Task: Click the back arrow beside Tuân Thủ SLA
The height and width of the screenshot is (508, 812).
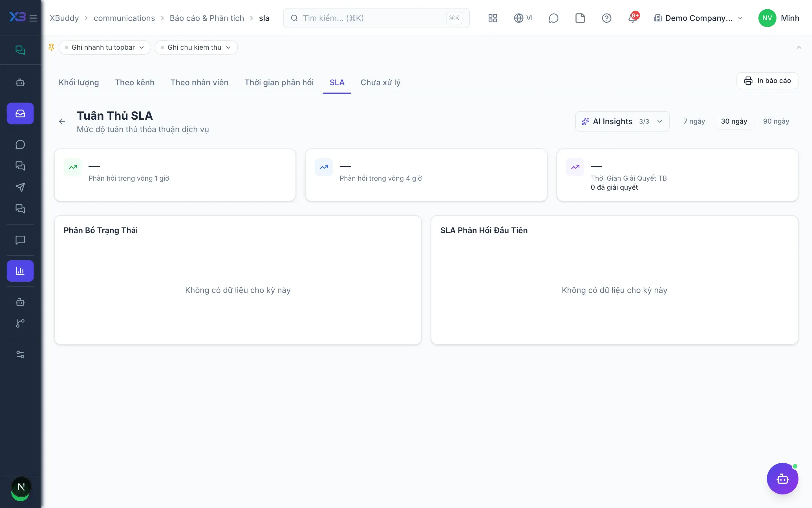Action: click(62, 121)
